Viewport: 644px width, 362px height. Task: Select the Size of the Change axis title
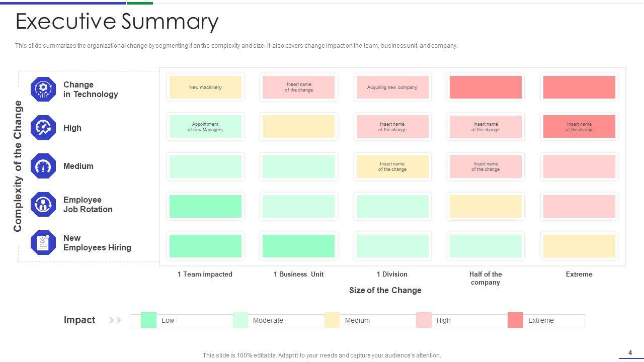point(385,290)
